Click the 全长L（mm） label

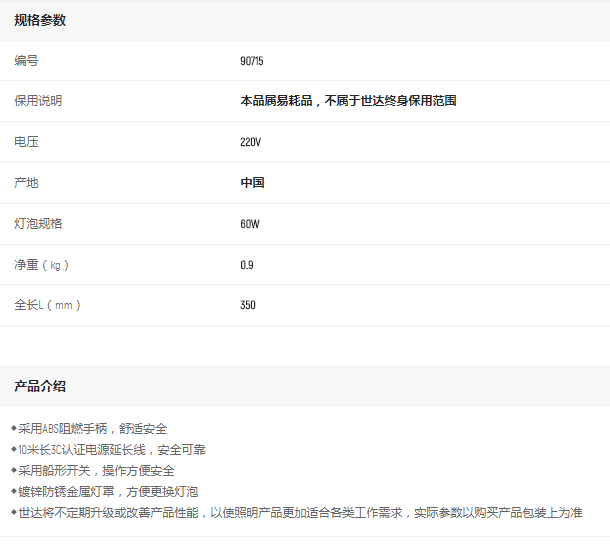(47, 305)
